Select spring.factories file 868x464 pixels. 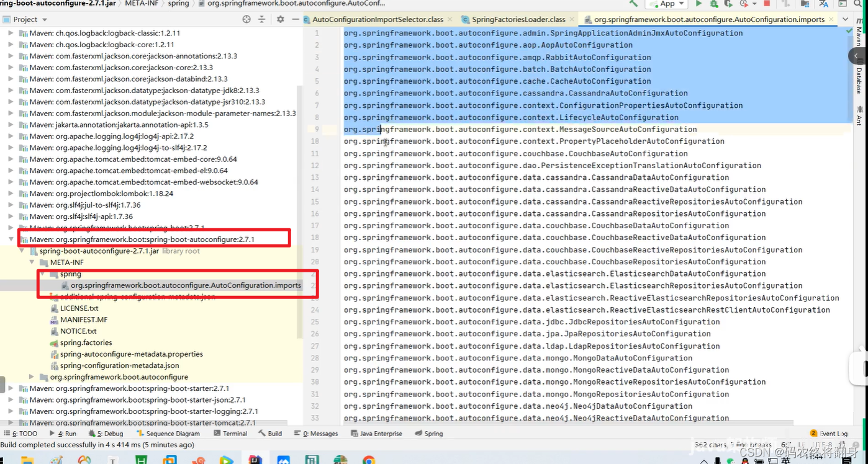pyautogui.click(x=86, y=342)
